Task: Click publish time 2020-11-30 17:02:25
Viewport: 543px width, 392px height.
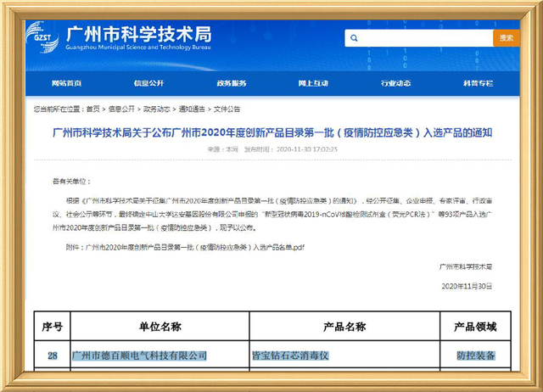Action: click(307, 149)
